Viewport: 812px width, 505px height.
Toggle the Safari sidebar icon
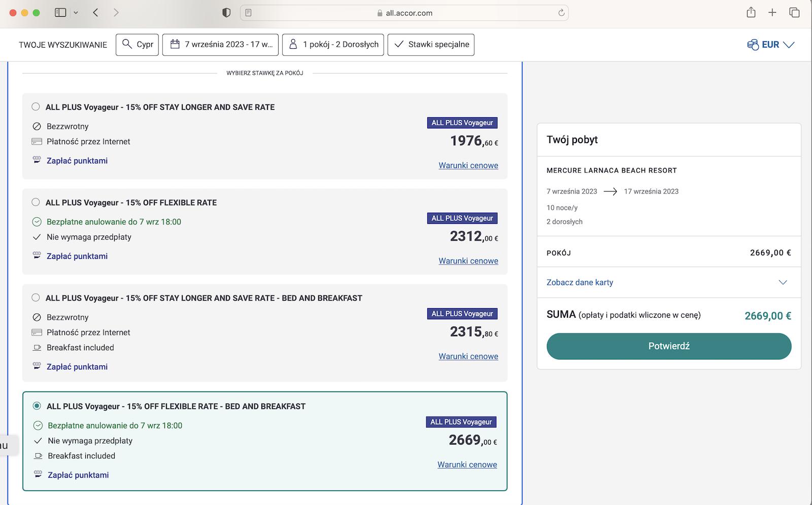click(x=60, y=13)
